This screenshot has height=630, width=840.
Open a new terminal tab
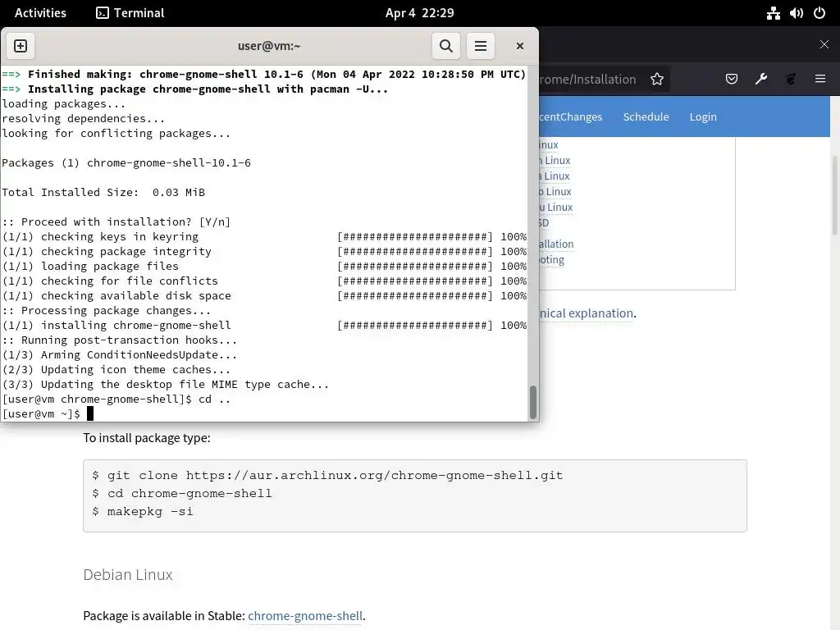(x=21, y=46)
